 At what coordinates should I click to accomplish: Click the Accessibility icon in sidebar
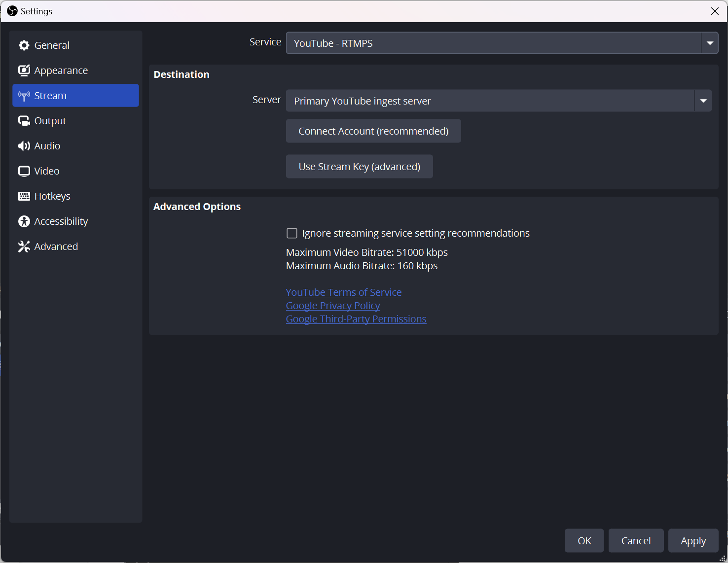[x=24, y=221]
